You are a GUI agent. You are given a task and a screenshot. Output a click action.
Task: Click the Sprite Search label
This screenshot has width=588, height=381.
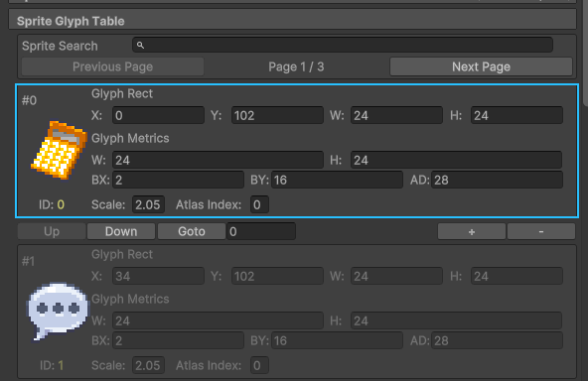pyautogui.click(x=60, y=46)
